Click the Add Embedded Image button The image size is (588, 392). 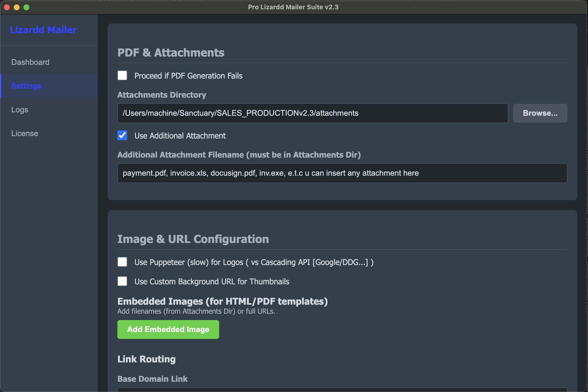click(x=168, y=329)
